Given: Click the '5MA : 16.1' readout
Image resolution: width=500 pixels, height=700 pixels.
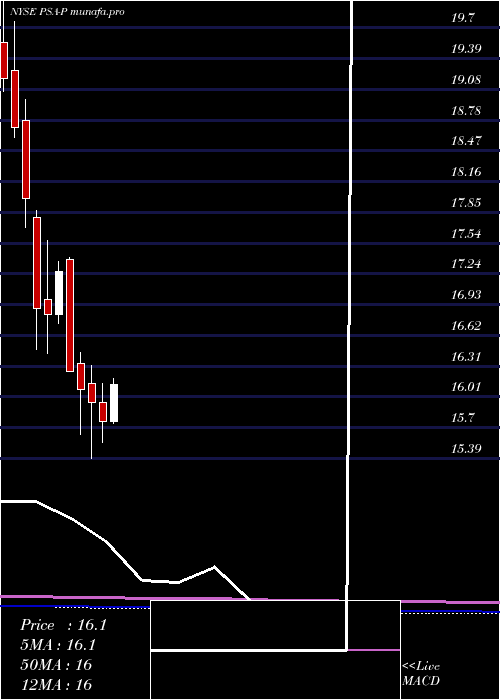Looking at the screenshot, I should pyautogui.click(x=58, y=645).
